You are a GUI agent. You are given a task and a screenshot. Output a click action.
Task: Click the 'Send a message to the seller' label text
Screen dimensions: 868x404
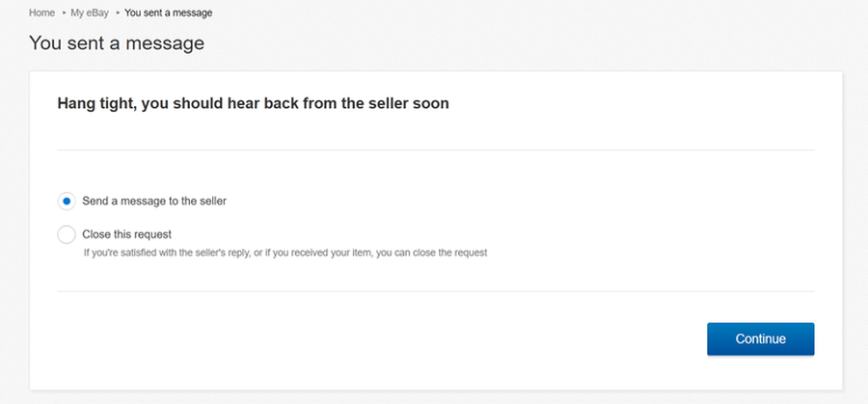click(x=154, y=202)
